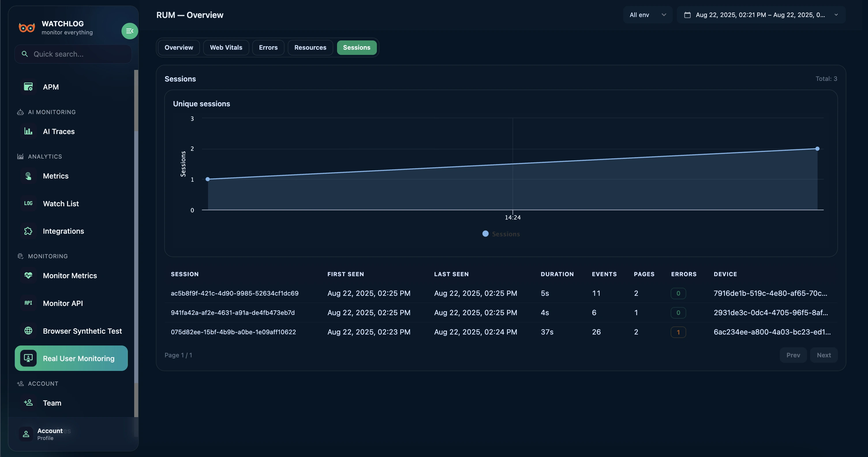The image size is (868, 457).
Task: Switch to the Errors tab
Action: click(268, 48)
